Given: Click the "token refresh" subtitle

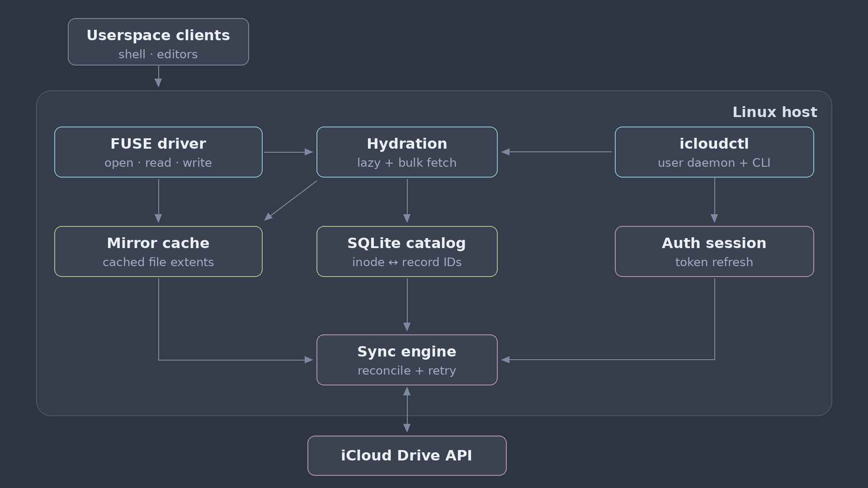Looking at the screenshot, I should (x=714, y=262).
